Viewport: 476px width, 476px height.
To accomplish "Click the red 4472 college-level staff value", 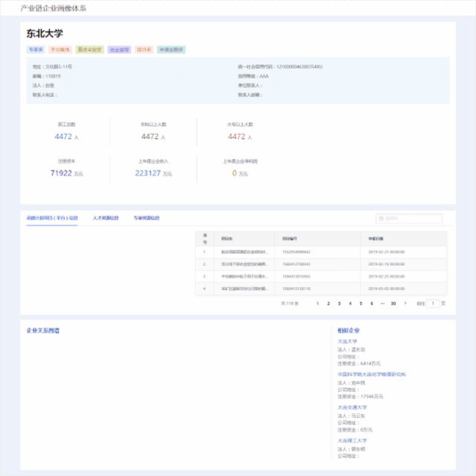I will (236, 136).
